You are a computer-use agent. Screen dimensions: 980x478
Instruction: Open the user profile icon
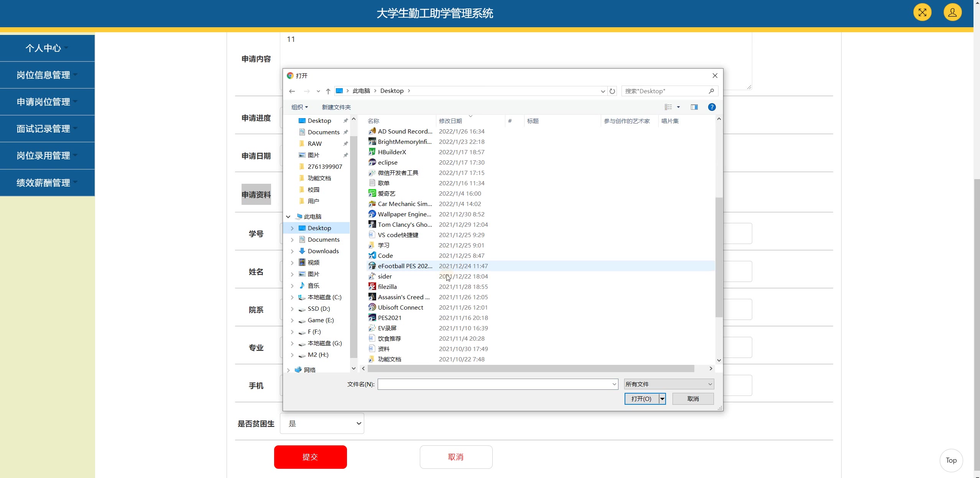952,13
